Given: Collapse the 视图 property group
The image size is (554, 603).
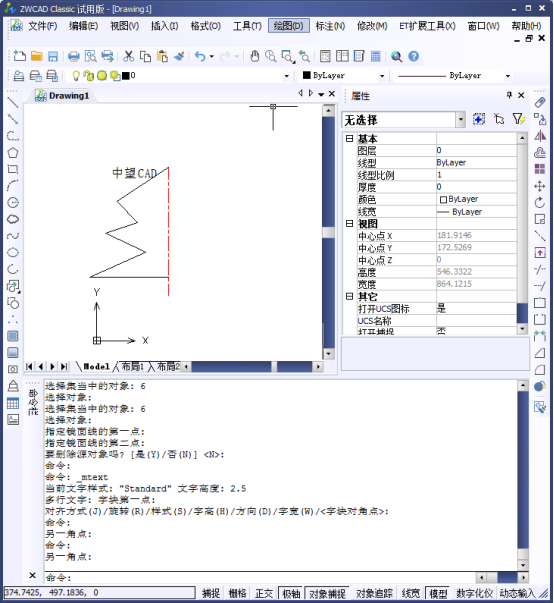Looking at the screenshot, I should click(x=349, y=223).
